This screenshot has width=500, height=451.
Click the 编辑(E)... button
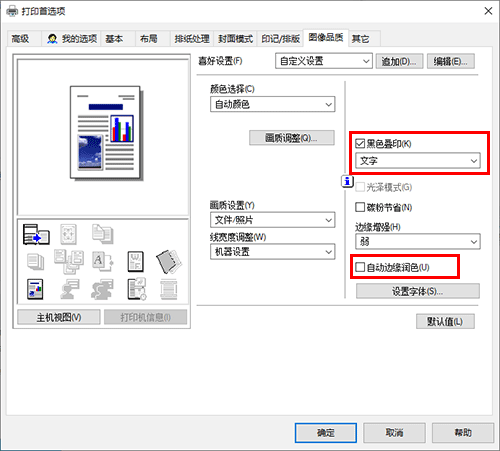tap(451, 61)
